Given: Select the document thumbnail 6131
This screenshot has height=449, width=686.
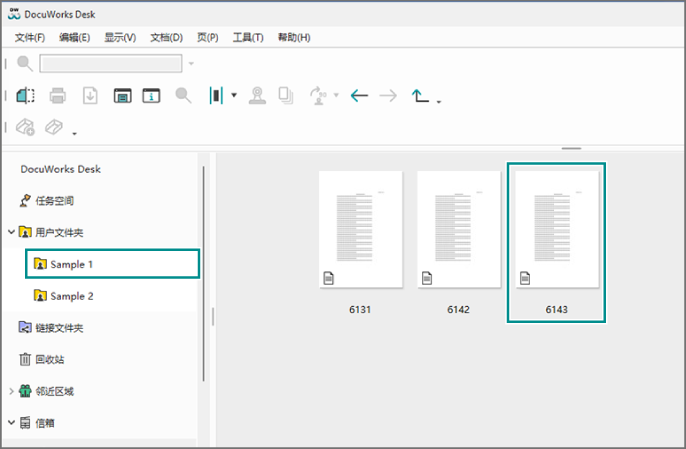Looking at the screenshot, I should click(x=360, y=230).
